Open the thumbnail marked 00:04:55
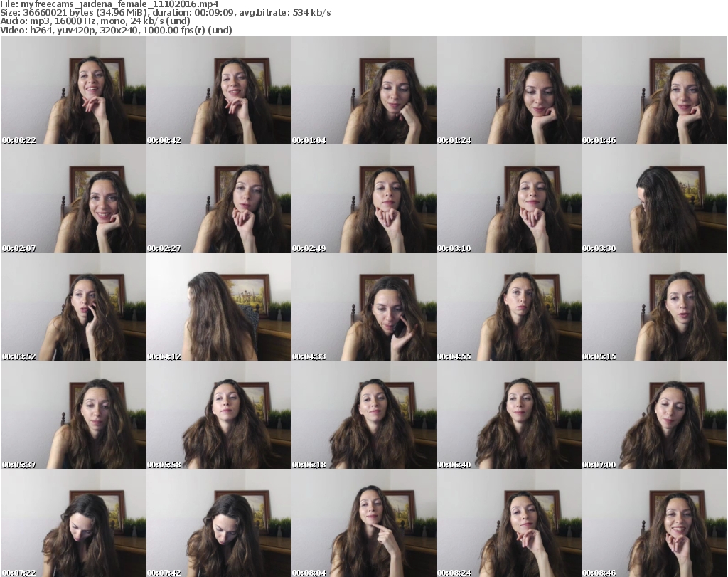 point(509,307)
